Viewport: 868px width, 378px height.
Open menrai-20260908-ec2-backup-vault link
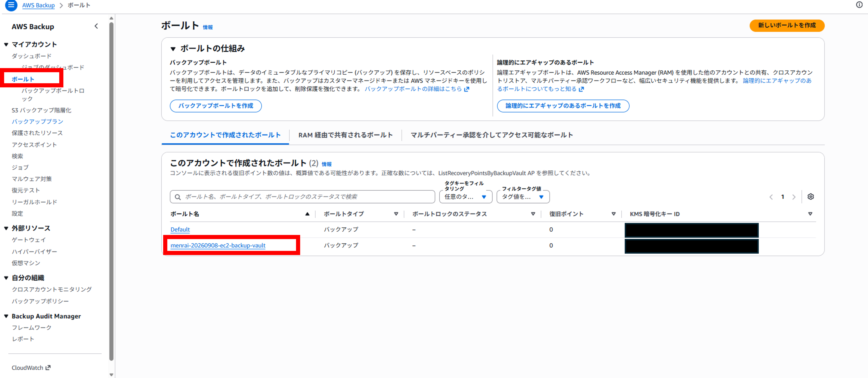pos(218,245)
